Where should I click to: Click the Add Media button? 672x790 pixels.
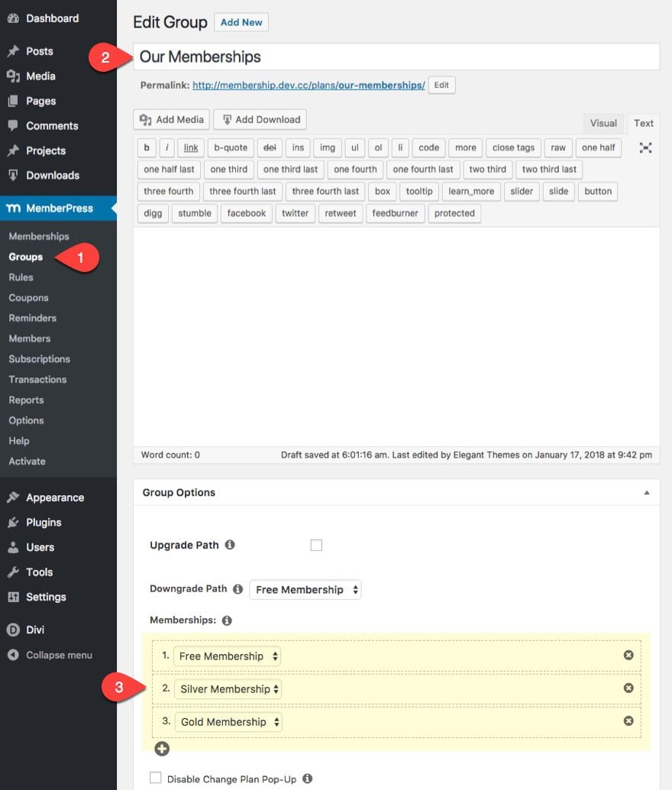click(172, 119)
